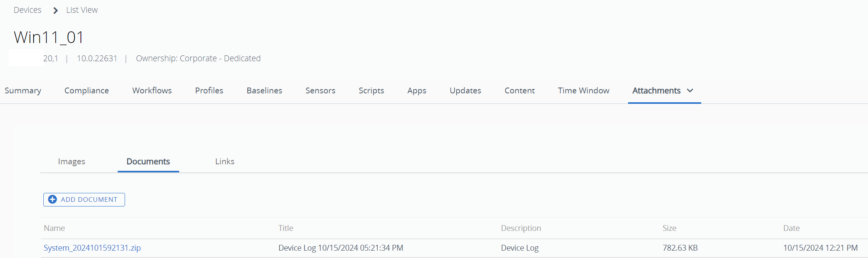The height and width of the screenshot is (258, 868).
Task: Expand the Attachments tab dropdown chevron
Action: [690, 91]
